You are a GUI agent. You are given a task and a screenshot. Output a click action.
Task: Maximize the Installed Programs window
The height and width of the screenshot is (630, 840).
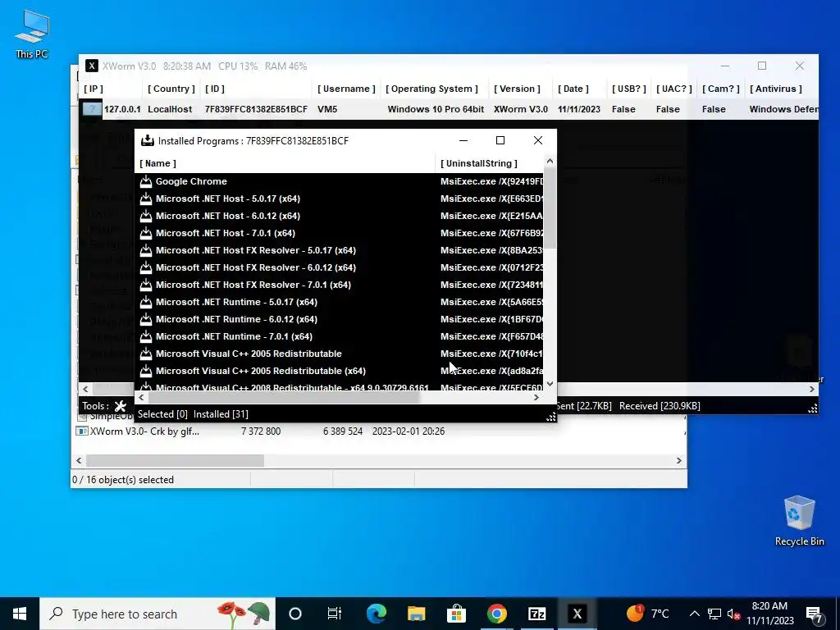[x=500, y=140]
